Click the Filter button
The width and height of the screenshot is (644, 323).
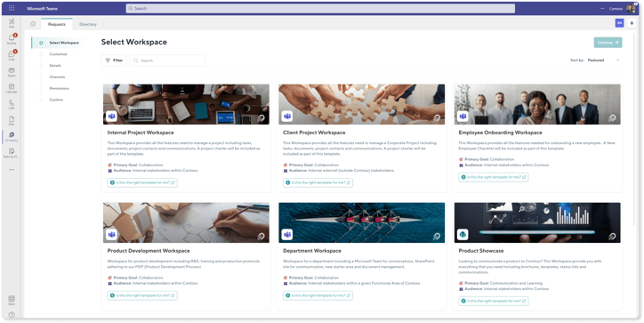point(114,61)
